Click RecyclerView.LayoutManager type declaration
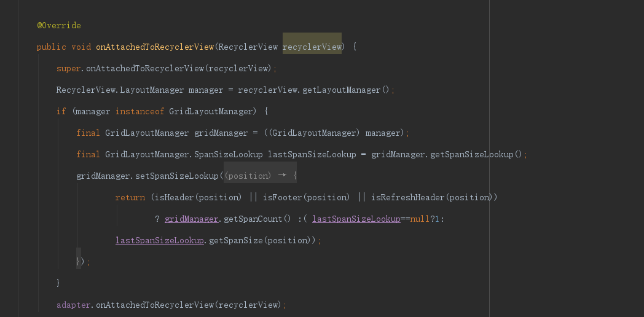Viewport: 644px width, 317px height. [120, 90]
